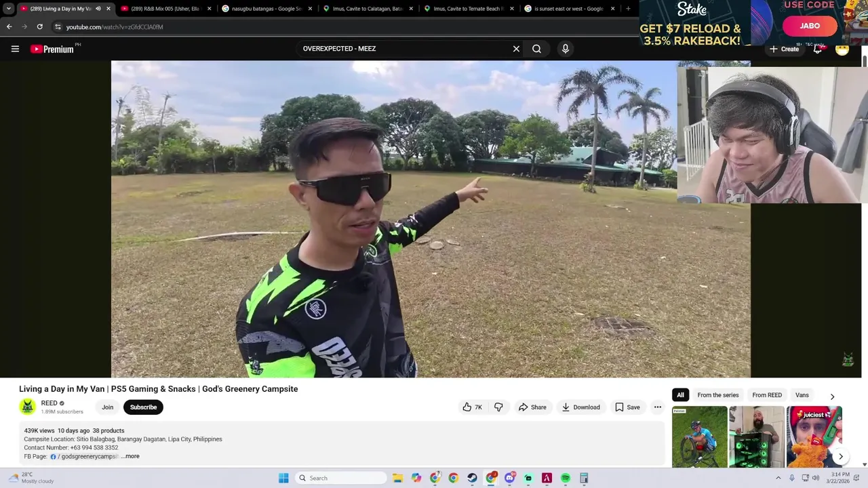Like the video with thumbs up
The width and height of the screenshot is (868, 488).
(473, 407)
